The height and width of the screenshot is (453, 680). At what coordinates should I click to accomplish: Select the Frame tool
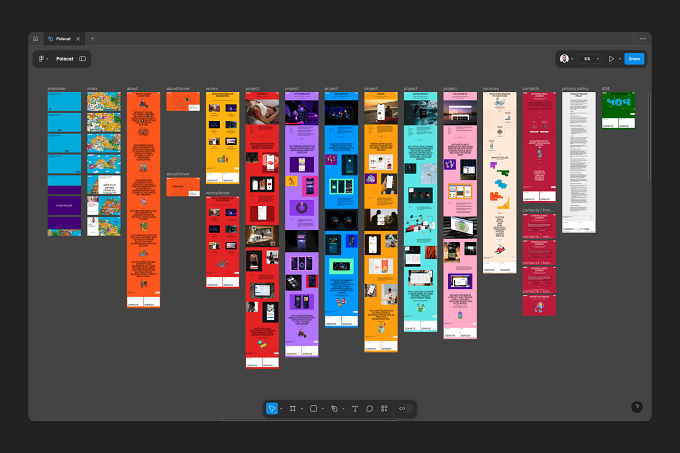click(293, 408)
